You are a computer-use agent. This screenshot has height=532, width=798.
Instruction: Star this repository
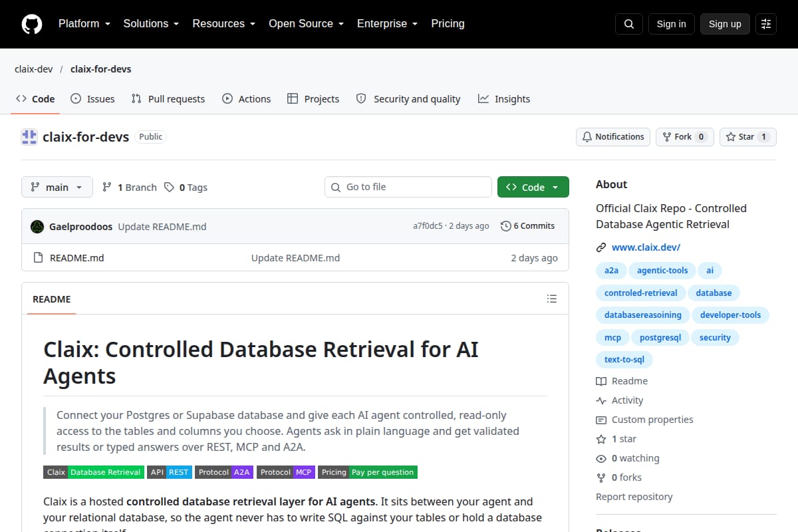click(x=748, y=137)
